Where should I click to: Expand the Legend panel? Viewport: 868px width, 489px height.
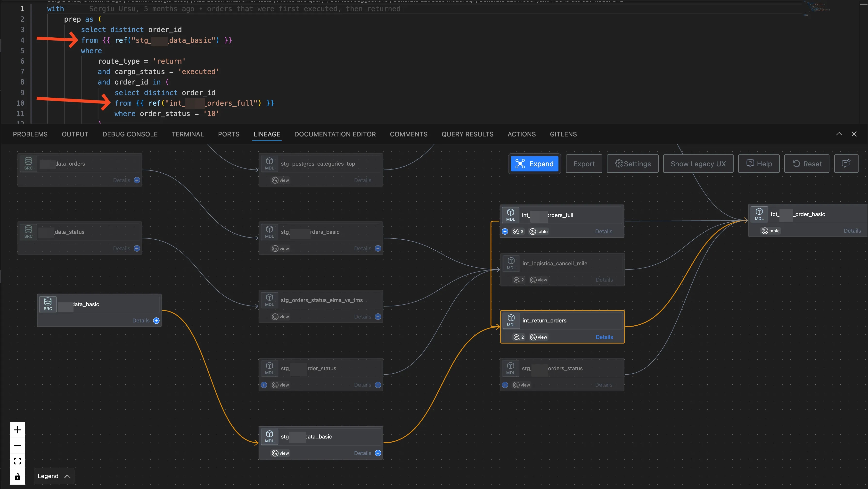tap(54, 476)
